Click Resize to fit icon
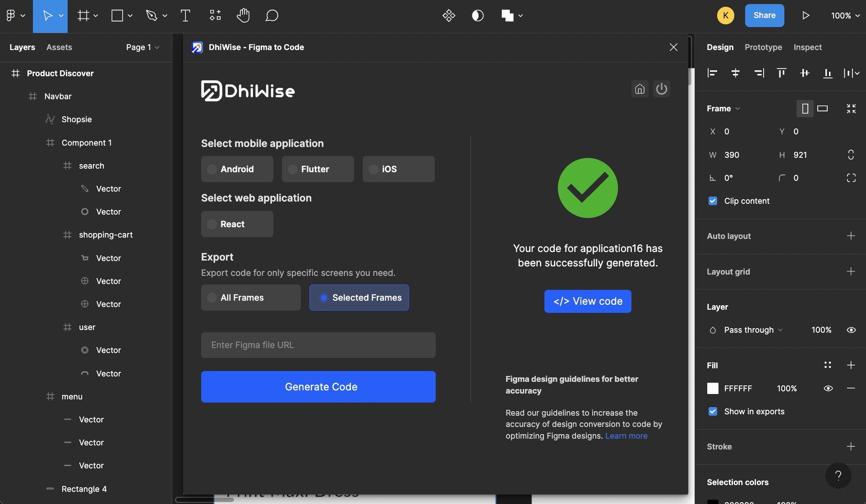The image size is (866, 504). (x=851, y=109)
